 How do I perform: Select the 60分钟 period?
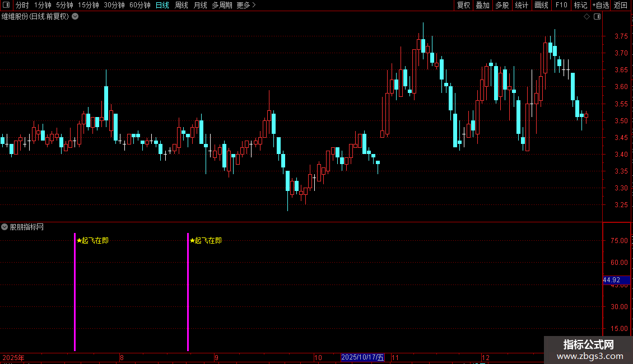[x=139, y=5]
